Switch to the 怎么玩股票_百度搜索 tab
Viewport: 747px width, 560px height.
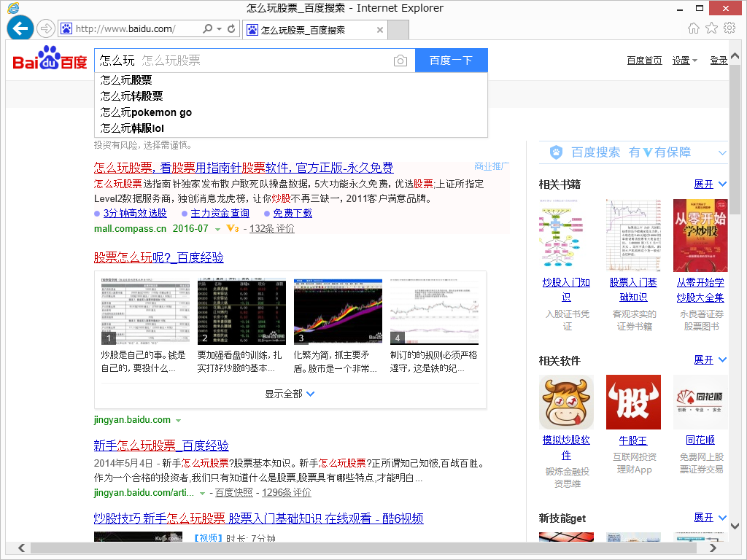315,30
